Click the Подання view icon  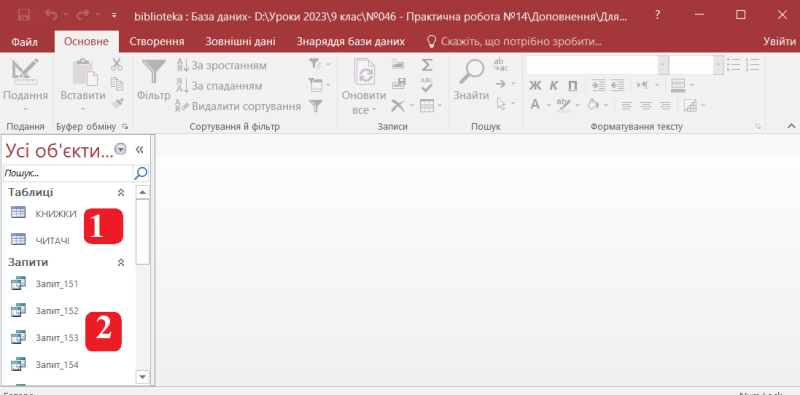25,71
